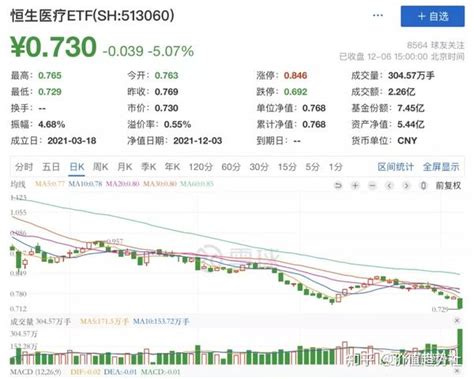This screenshot has height=379, width=474.
Task: Undo chart action with the return arrow icon
Action: (x=338, y=186)
